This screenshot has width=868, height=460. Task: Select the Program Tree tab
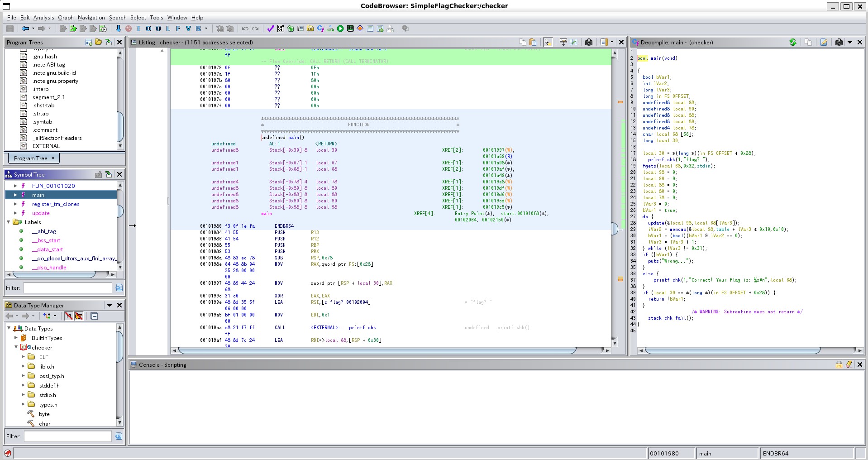[30, 158]
